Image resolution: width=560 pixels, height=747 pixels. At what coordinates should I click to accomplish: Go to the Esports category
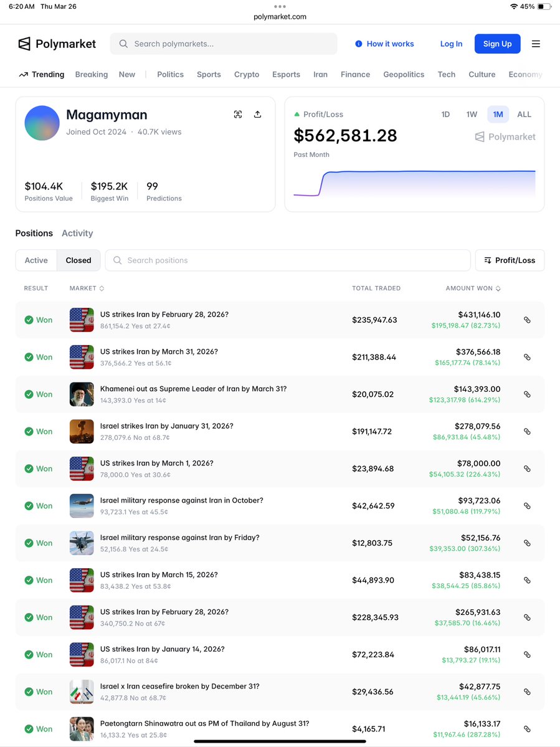pos(286,75)
